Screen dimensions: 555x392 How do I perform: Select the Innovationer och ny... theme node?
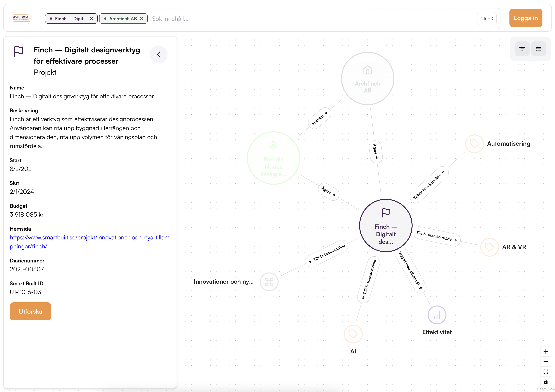(269, 282)
